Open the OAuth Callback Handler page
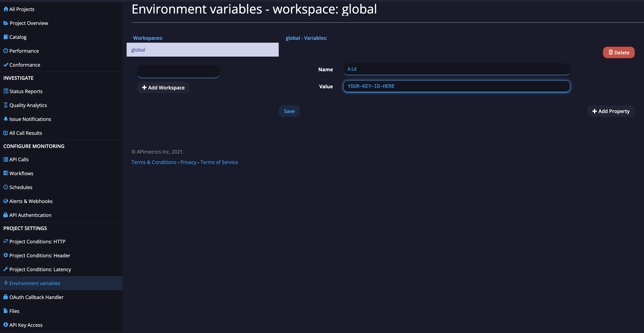Viewport: 644px width, 333px height. click(x=37, y=297)
